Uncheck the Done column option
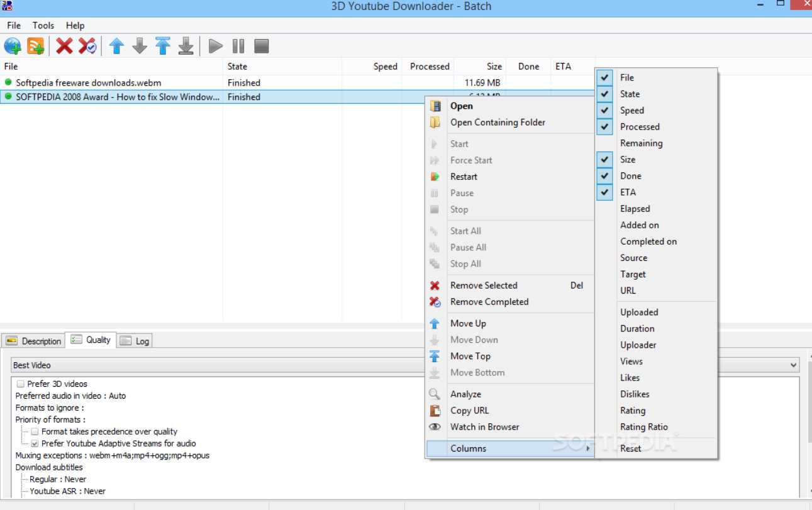Viewport: 812px width, 510px height. point(604,175)
